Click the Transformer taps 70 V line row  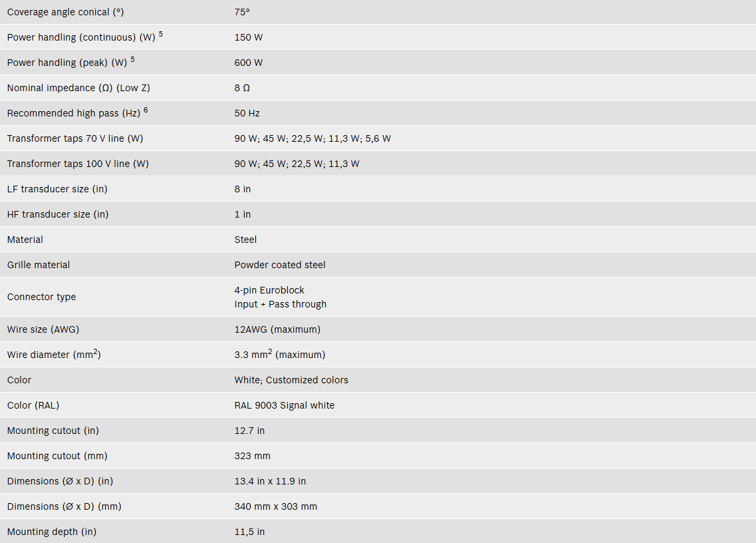pos(378,138)
